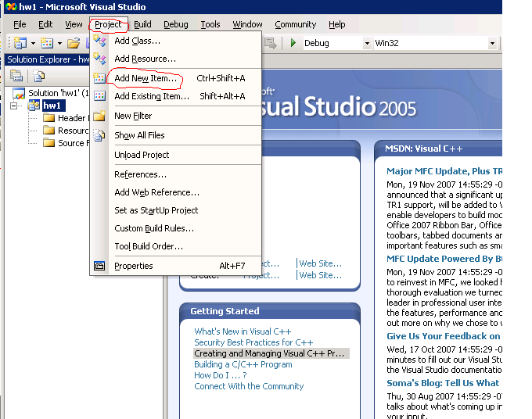Open the How Do I ... ? link
This screenshot has width=532, height=419.
[x=220, y=375]
